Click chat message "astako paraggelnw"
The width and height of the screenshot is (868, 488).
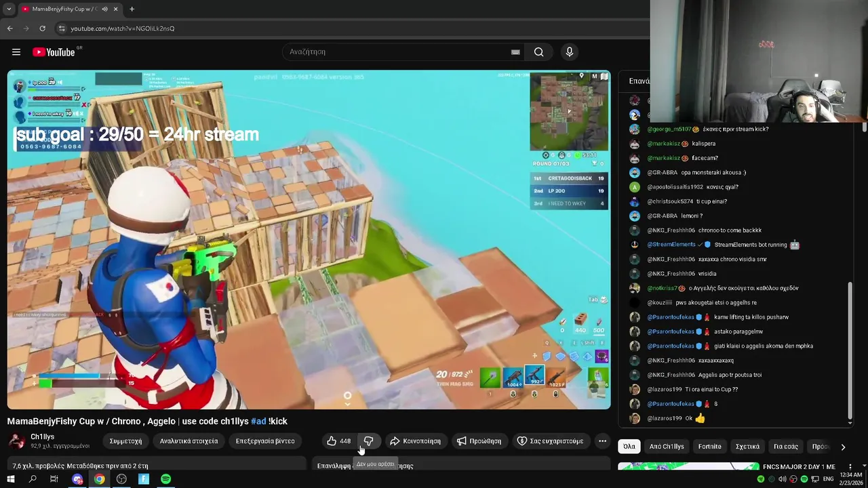point(738,331)
